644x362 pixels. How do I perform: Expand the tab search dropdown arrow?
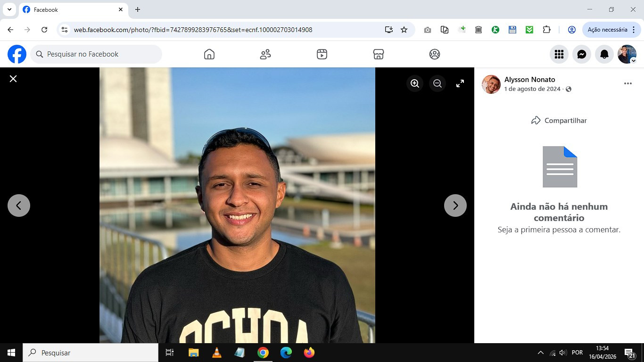coord(9,9)
